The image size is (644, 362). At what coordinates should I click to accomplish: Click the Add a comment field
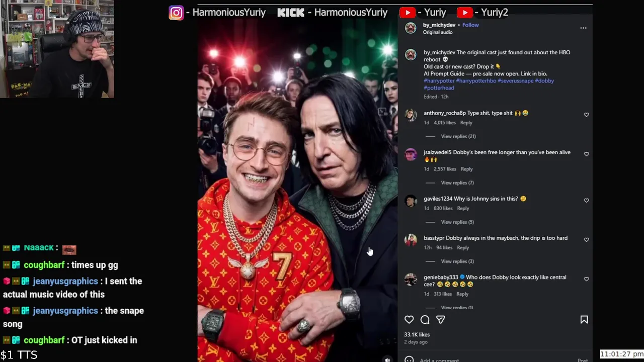495,360
